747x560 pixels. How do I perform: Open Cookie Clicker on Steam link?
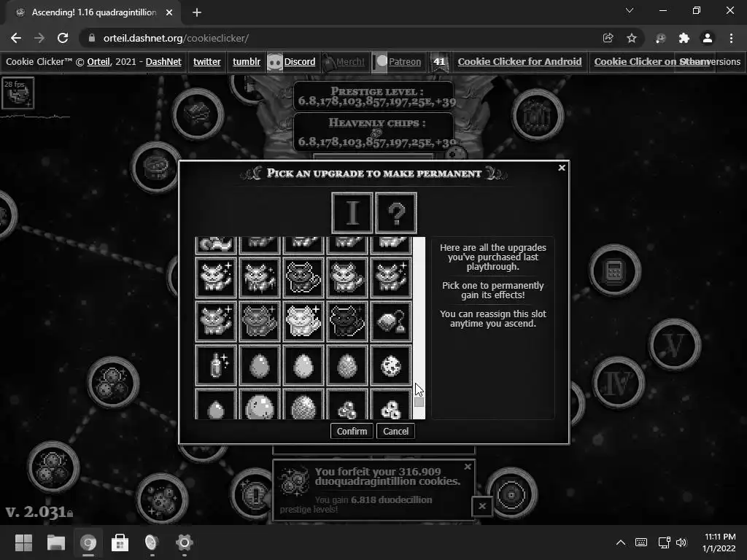pyautogui.click(x=651, y=62)
